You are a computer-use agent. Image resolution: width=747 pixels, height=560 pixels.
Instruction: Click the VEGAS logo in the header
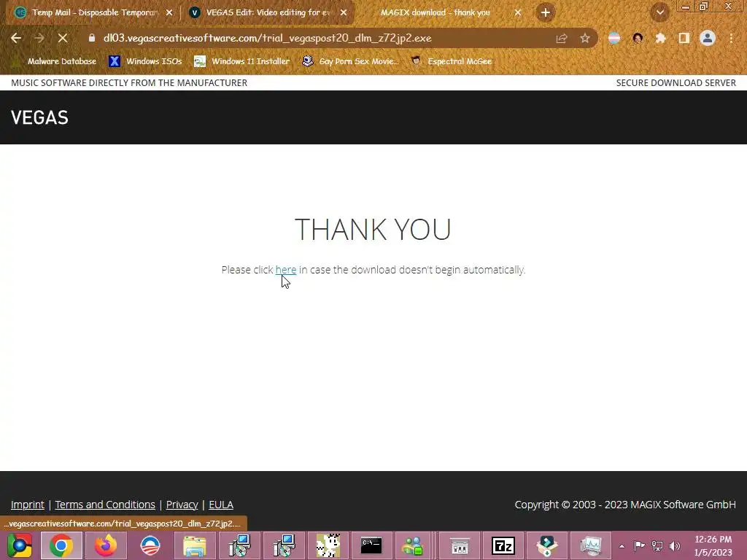click(39, 117)
